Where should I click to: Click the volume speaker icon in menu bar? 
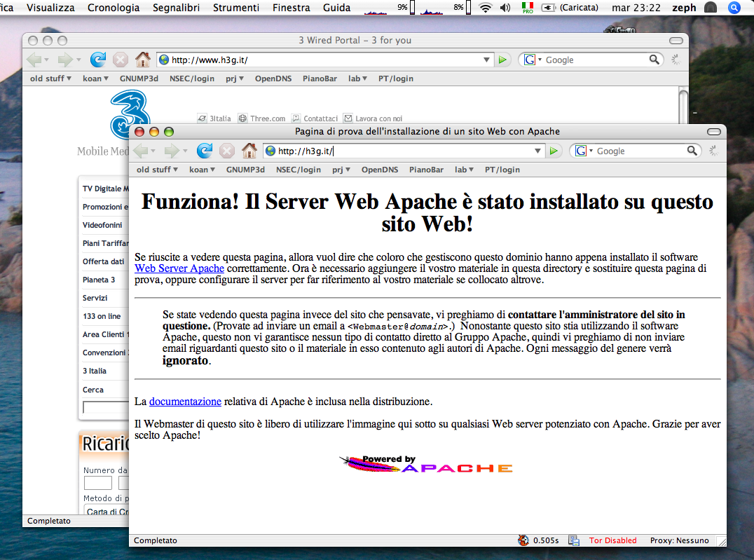click(505, 8)
